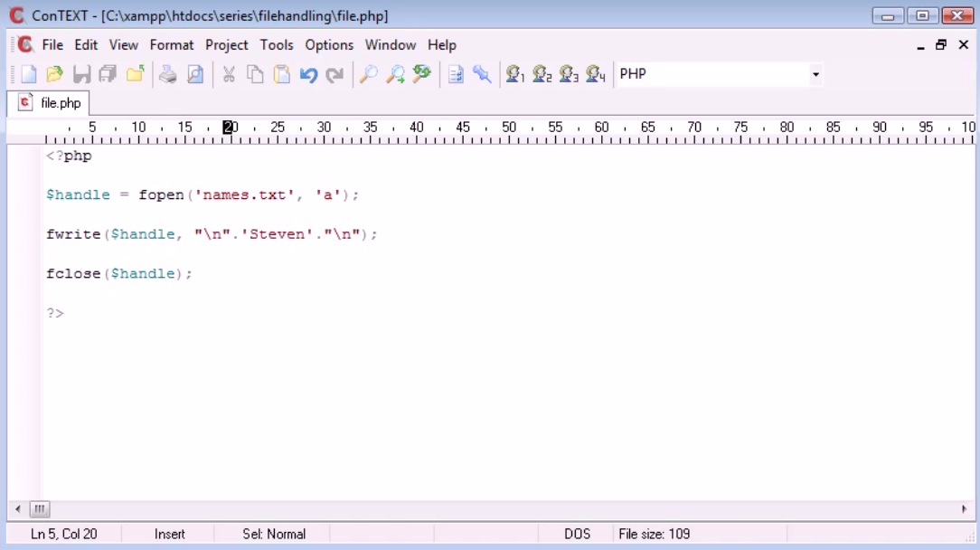This screenshot has height=550, width=980.
Task: Minimize the inner document window
Action: click(x=920, y=45)
